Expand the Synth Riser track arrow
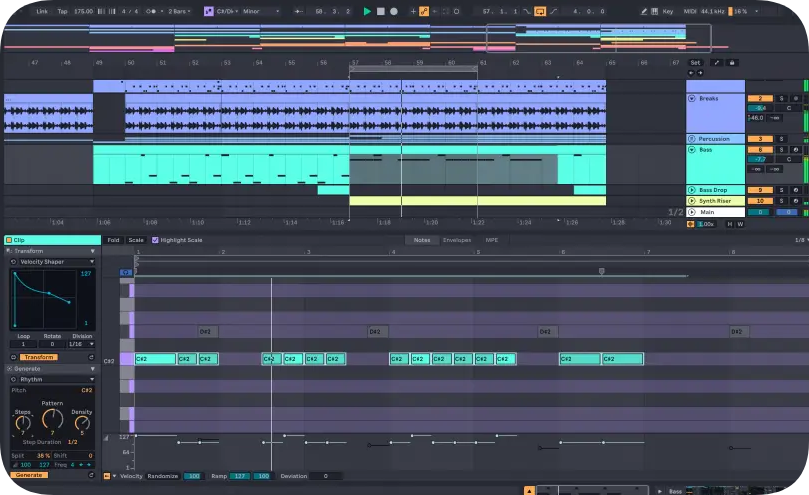809x495 pixels. click(692, 201)
